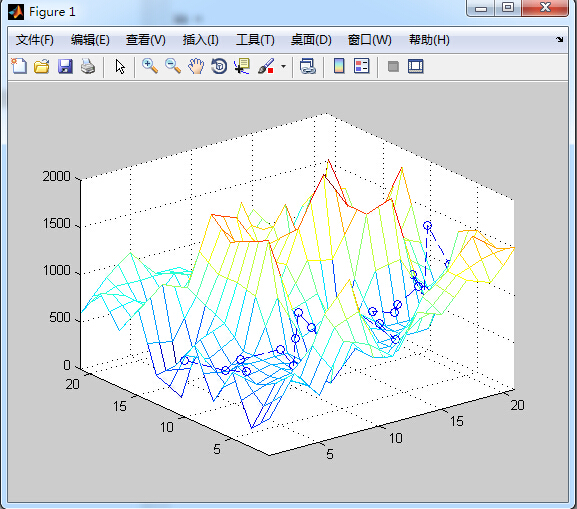Insert Legend using toolbar icon
Screen dimensions: 577x509
361,67
